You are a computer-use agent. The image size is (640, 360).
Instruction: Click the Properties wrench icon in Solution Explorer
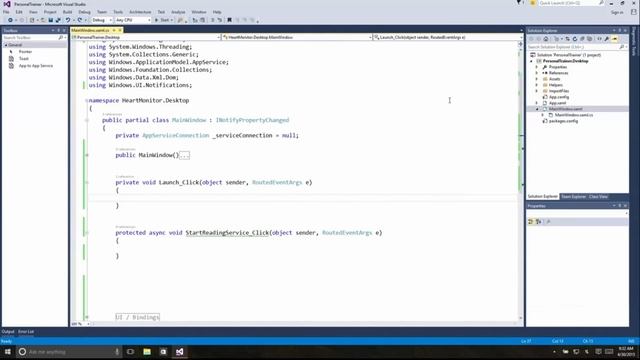[x=607, y=39]
